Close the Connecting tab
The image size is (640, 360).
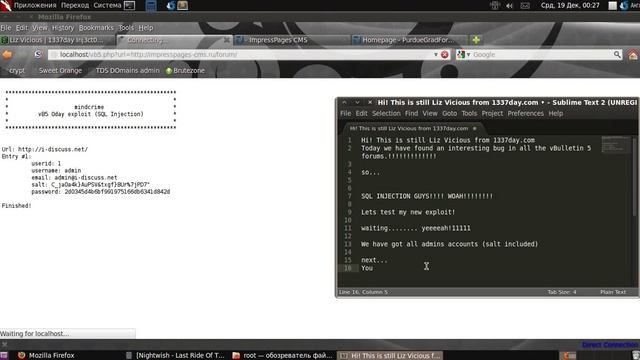coord(227,40)
